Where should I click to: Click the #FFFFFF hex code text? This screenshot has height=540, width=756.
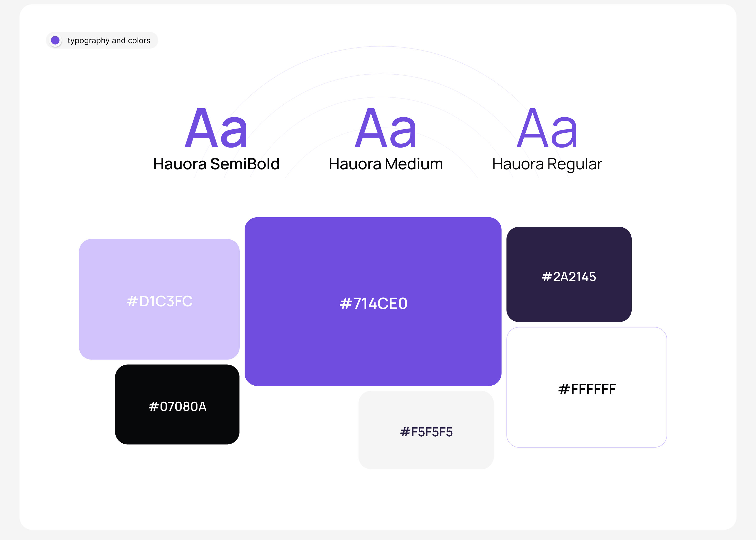click(587, 389)
